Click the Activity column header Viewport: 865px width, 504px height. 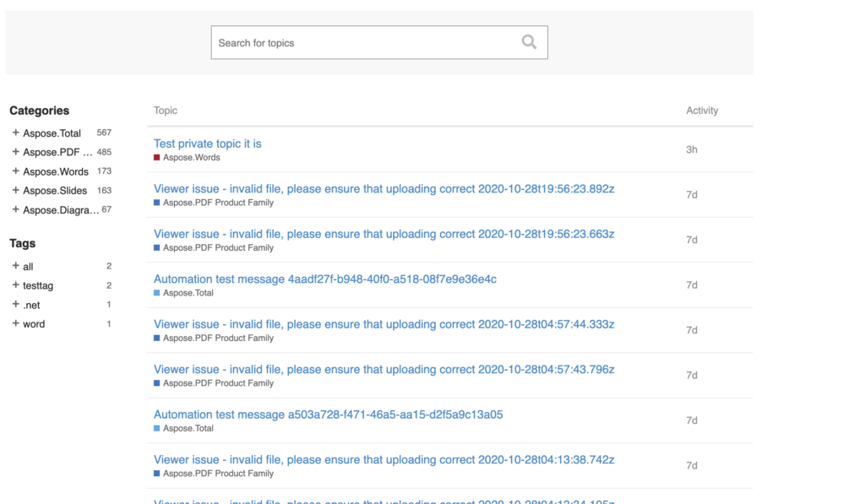tap(702, 111)
